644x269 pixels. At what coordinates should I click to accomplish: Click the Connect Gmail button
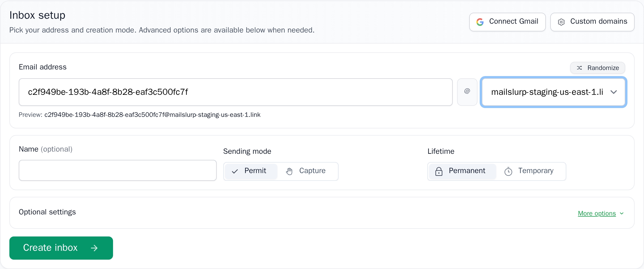[507, 22]
